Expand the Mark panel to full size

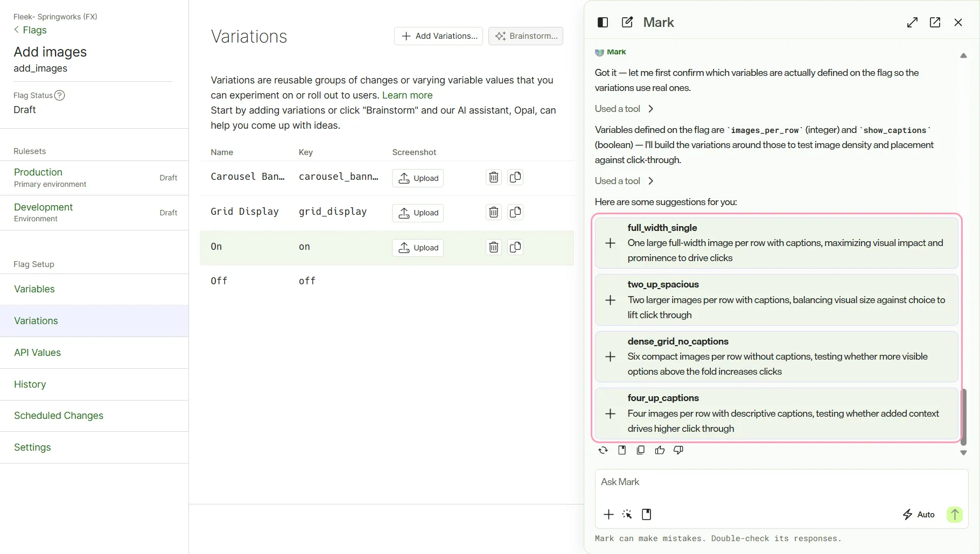[x=912, y=22]
